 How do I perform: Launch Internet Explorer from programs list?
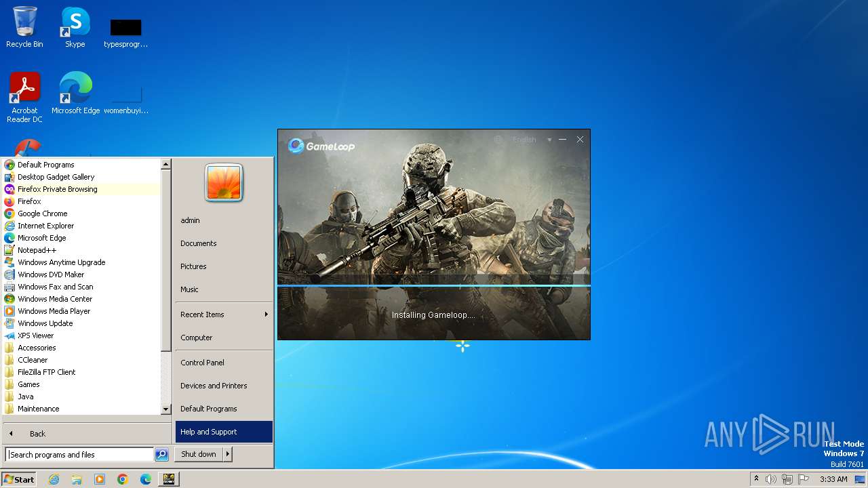tap(81, 226)
